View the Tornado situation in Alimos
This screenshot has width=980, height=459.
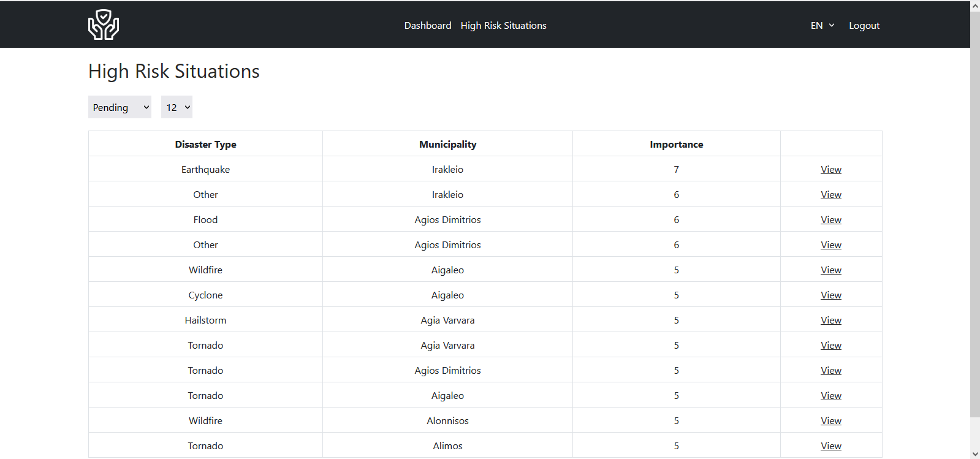(x=830, y=446)
